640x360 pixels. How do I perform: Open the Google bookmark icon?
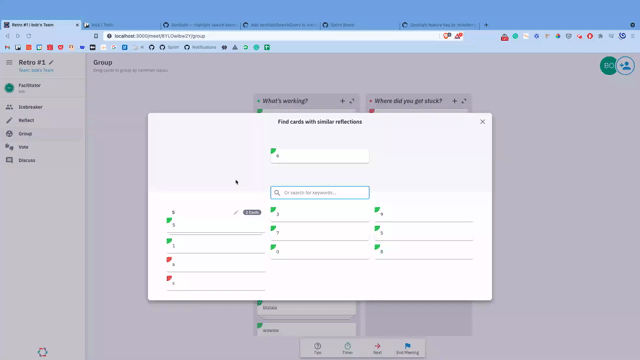(x=114, y=47)
